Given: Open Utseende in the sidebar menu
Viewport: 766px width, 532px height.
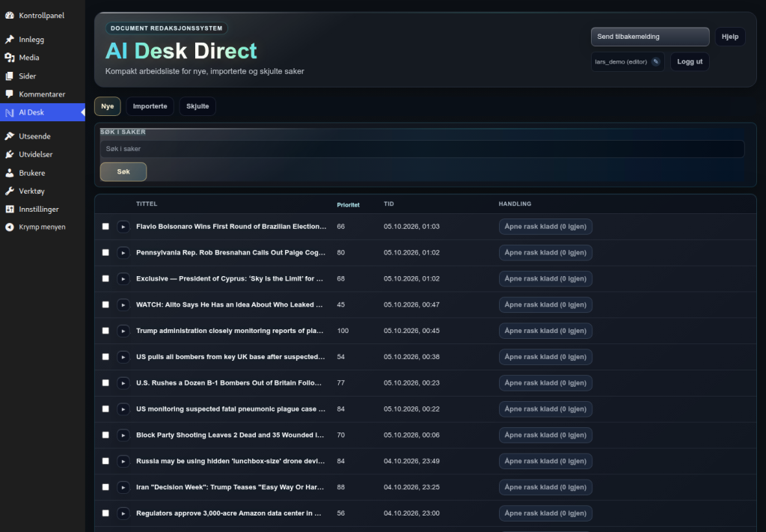Looking at the screenshot, I should coord(34,136).
